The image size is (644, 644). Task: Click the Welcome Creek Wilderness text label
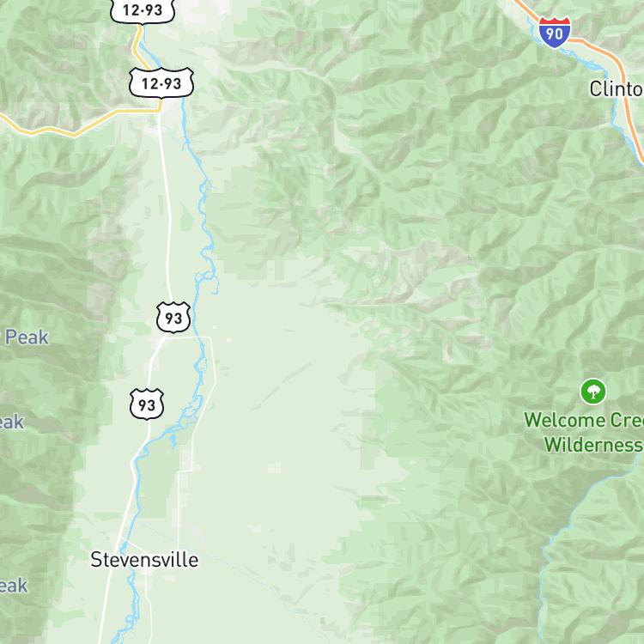click(x=584, y=432)
